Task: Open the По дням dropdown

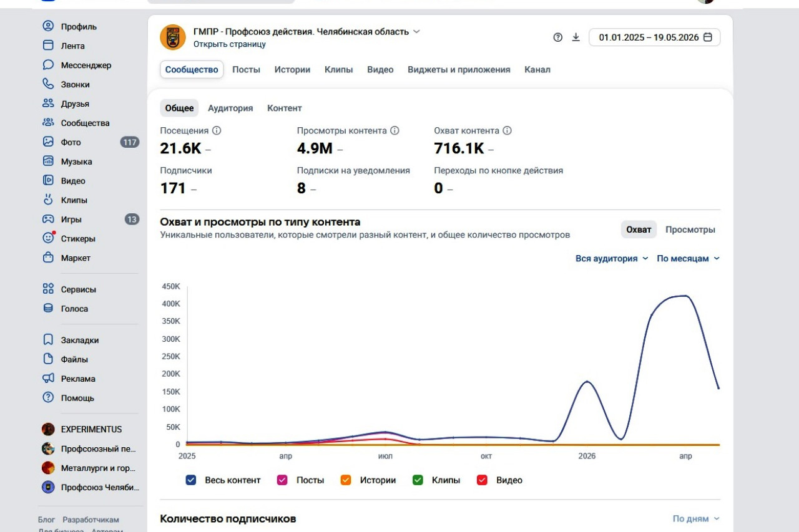Action: pos(696,518)
